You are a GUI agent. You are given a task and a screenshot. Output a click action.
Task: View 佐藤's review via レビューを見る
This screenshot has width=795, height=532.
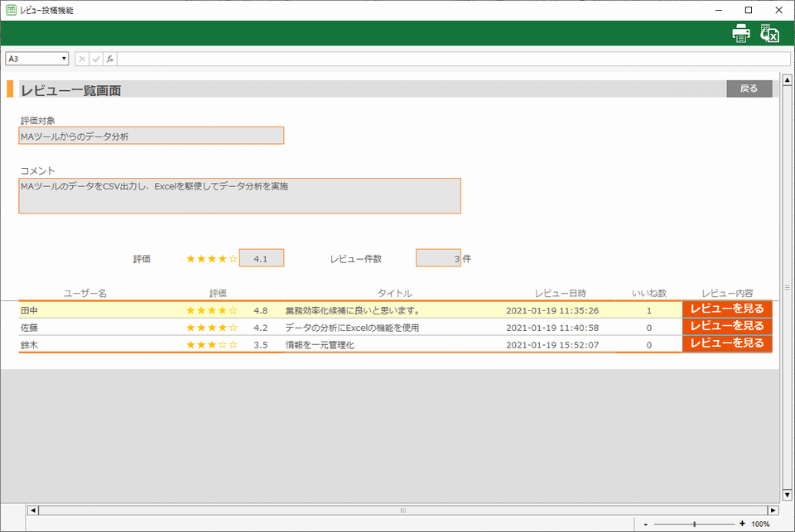pyautogui.click(x=727, y=327)
